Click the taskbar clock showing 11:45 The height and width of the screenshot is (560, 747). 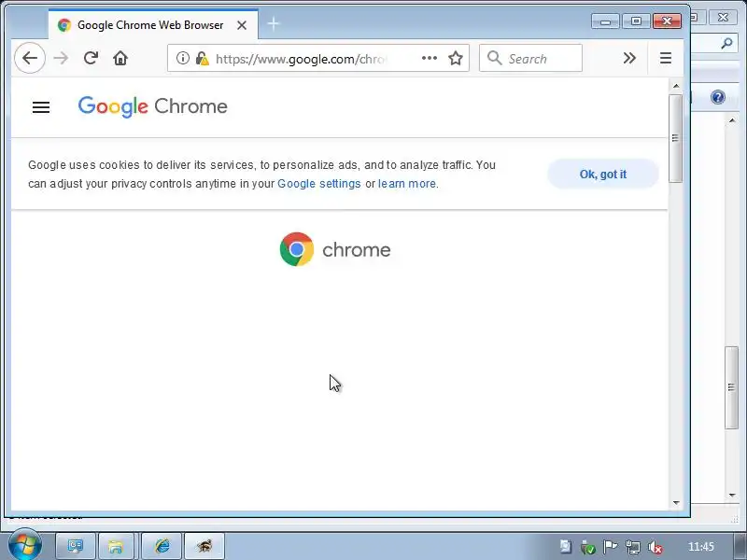(x=701, y=547)
